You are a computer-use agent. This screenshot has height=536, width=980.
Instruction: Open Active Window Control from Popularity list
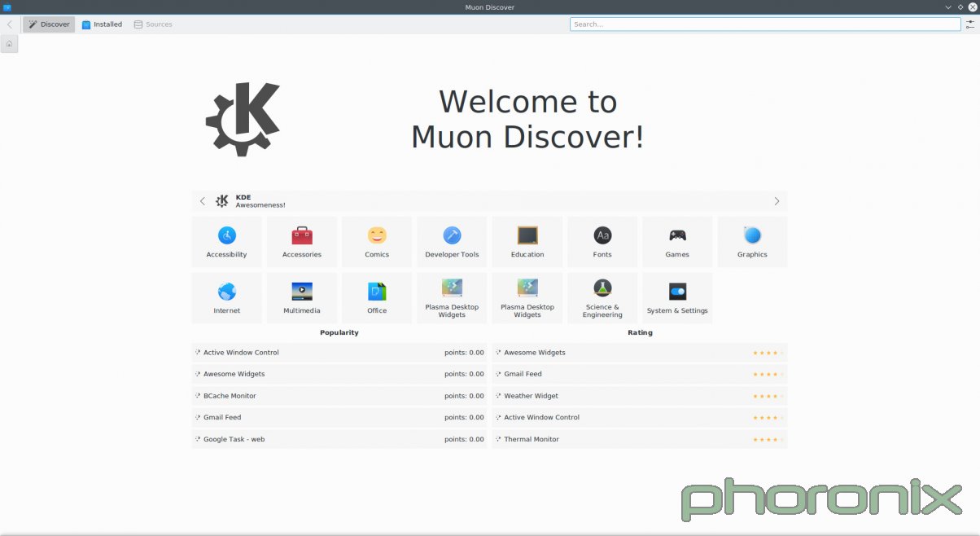(x=241, y=352)
